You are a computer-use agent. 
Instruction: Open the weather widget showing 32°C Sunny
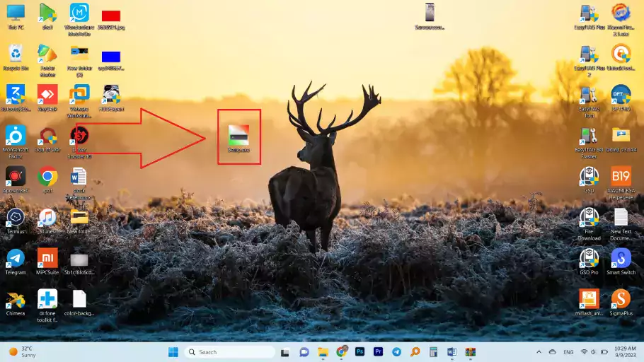pos(23,351)
